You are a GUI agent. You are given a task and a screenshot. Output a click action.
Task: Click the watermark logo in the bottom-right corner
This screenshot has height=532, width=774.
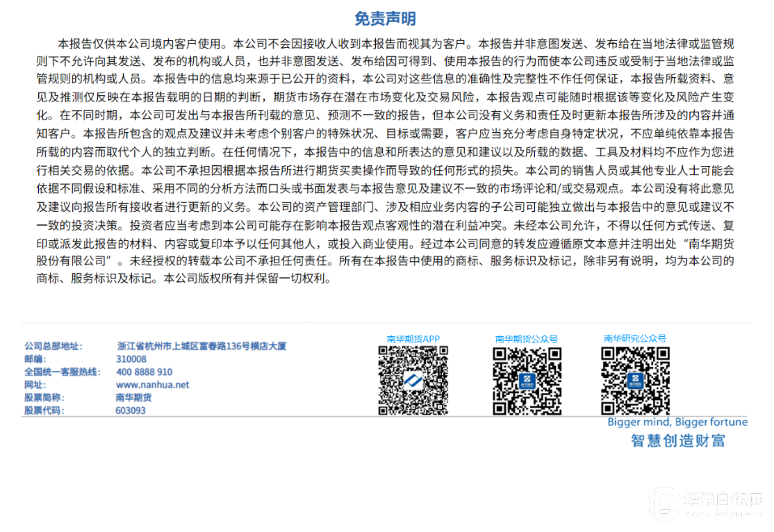pyautogui.click(x=665, y=506)
